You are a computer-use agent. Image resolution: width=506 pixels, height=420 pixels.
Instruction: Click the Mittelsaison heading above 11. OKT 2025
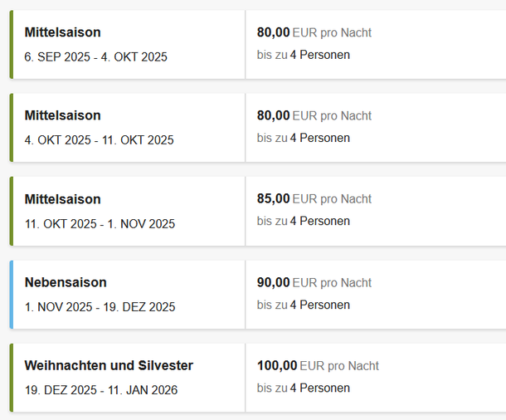pyautogui.click(x=63, y=199)
